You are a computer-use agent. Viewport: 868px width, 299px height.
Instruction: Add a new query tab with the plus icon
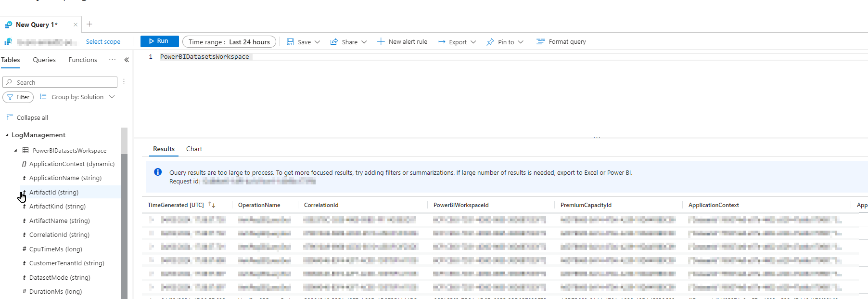[x=89, y=24]
